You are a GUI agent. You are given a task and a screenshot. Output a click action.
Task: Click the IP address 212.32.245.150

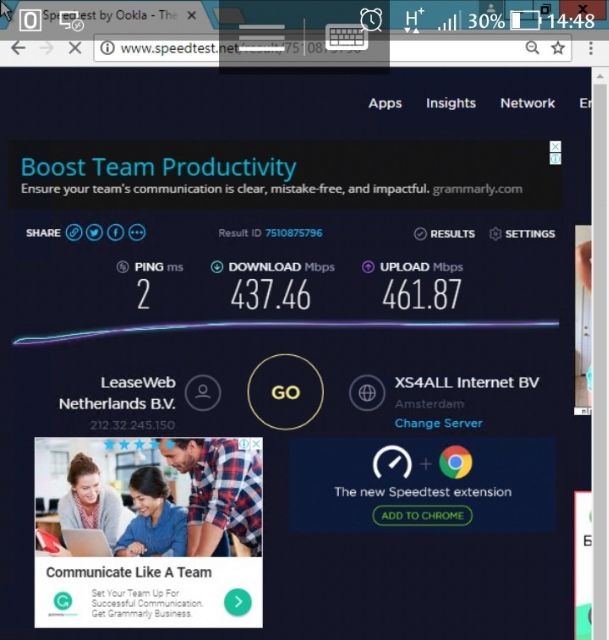133,425
